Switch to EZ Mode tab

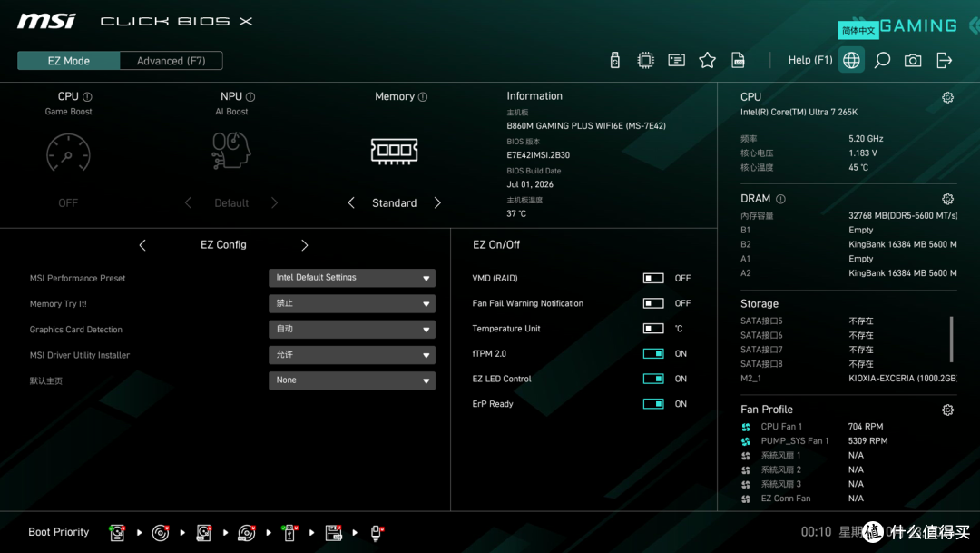pyautogui.click(x=69, y=61)
